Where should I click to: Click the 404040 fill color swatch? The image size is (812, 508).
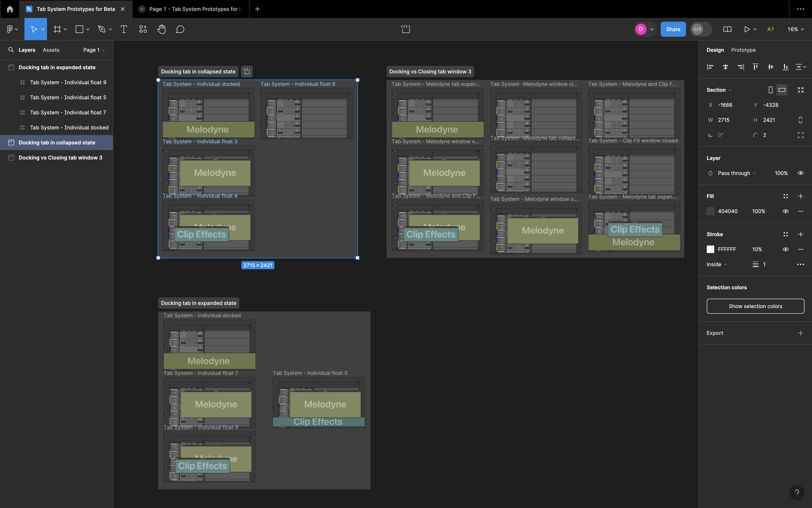(x=710, y=211)
